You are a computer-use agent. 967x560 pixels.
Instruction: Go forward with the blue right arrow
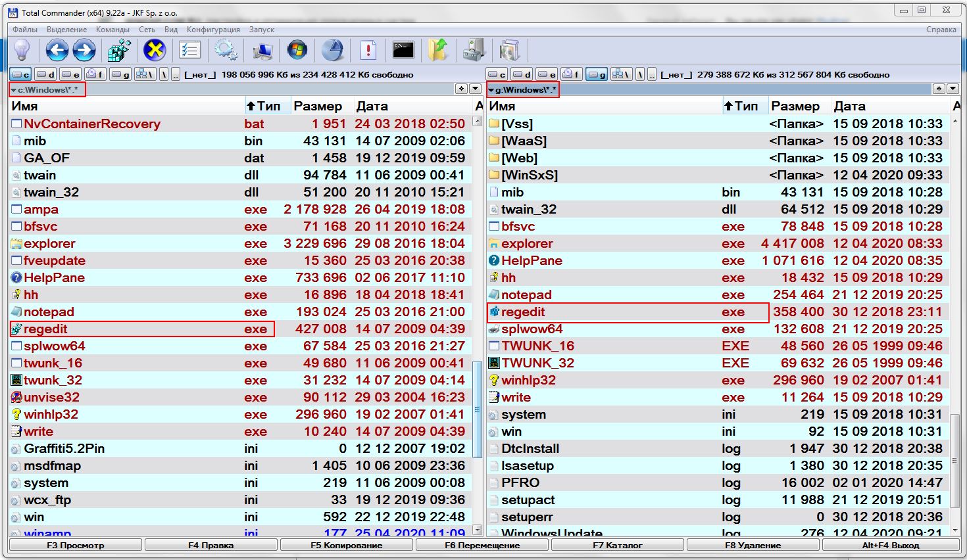(84, 50)
